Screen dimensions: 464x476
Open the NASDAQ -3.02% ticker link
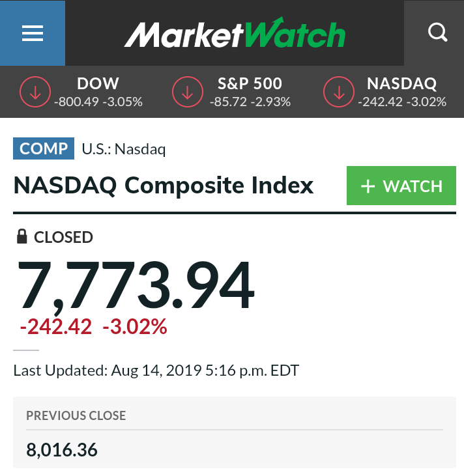click(x=402, y=92)
